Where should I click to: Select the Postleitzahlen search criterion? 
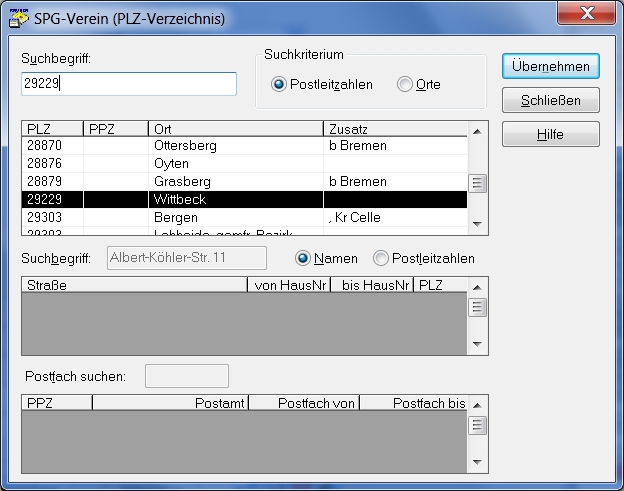(279, 85)
